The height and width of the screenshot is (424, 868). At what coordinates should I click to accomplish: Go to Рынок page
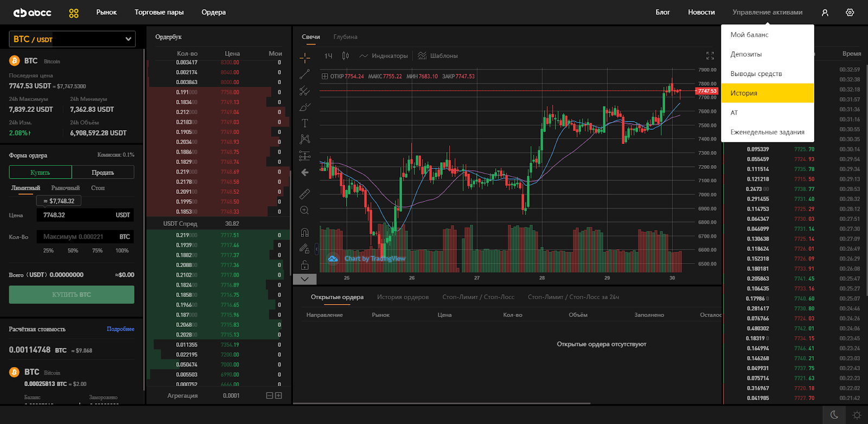pos(106,12)
